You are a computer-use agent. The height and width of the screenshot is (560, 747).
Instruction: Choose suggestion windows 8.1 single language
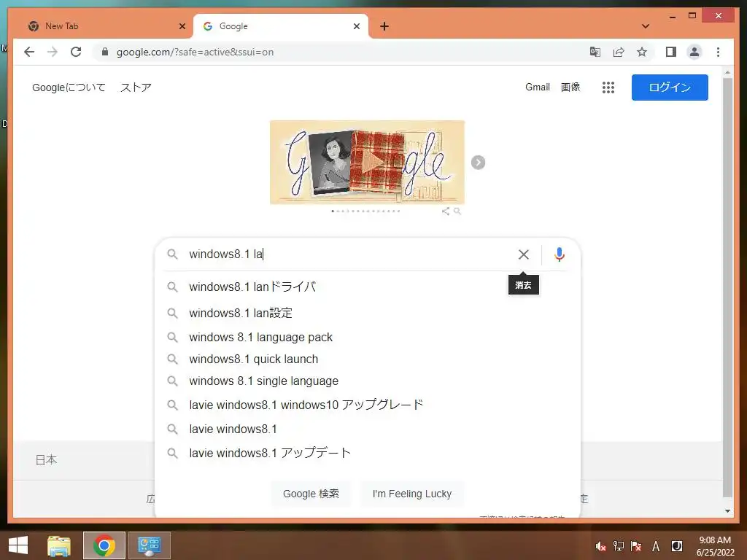coord(368,381)
